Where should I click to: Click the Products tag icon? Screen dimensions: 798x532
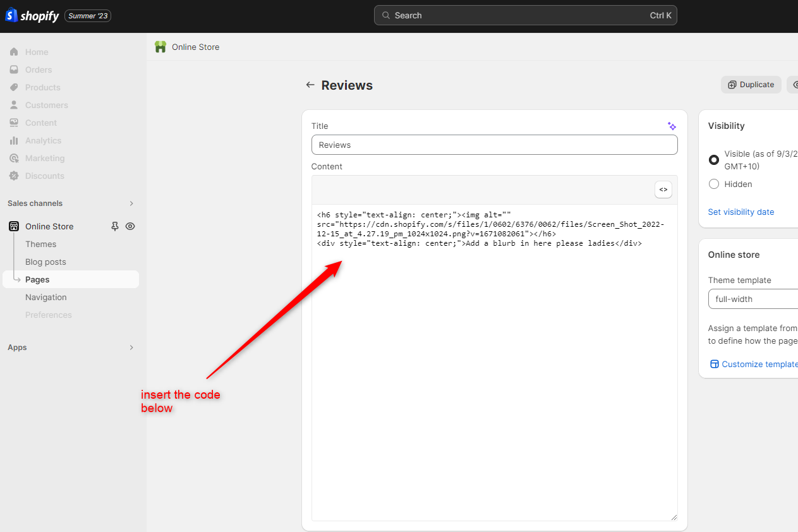pyautogui.click(x=14, y=87)
